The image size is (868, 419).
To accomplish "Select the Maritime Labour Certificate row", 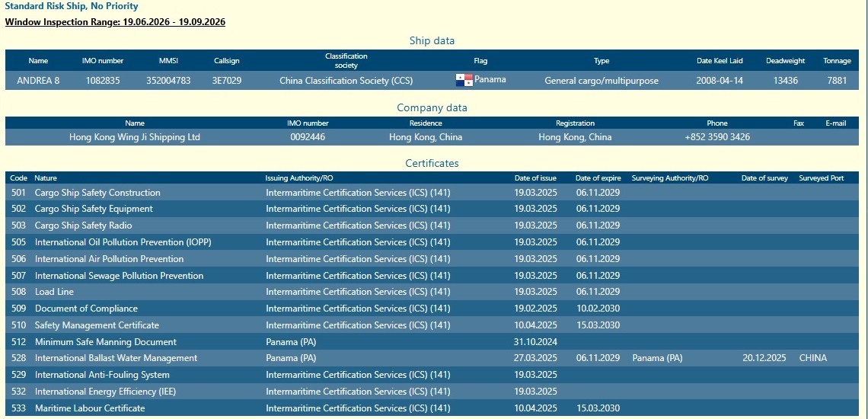I will pyautogui.click(x=90, y=408).
